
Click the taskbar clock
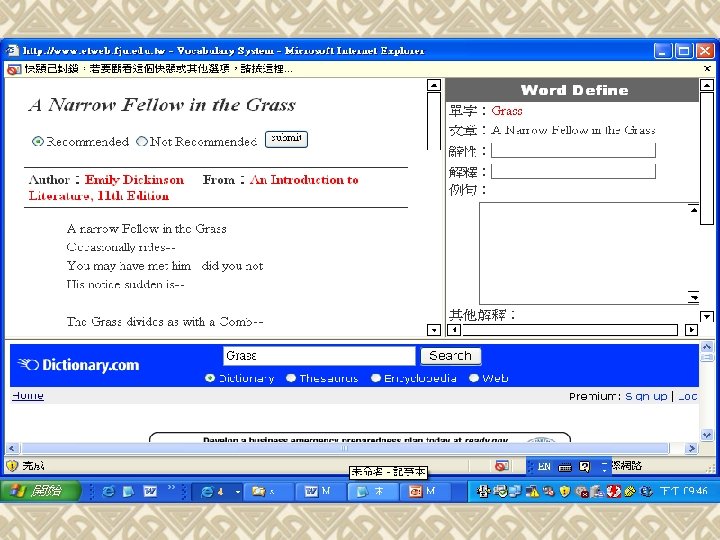[684, 491]
